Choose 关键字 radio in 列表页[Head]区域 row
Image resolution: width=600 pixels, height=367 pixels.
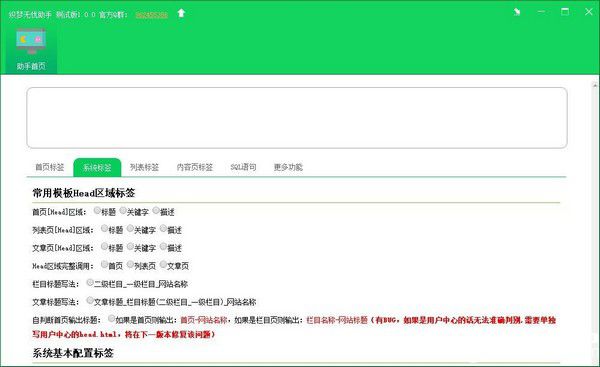click(130, 228)
